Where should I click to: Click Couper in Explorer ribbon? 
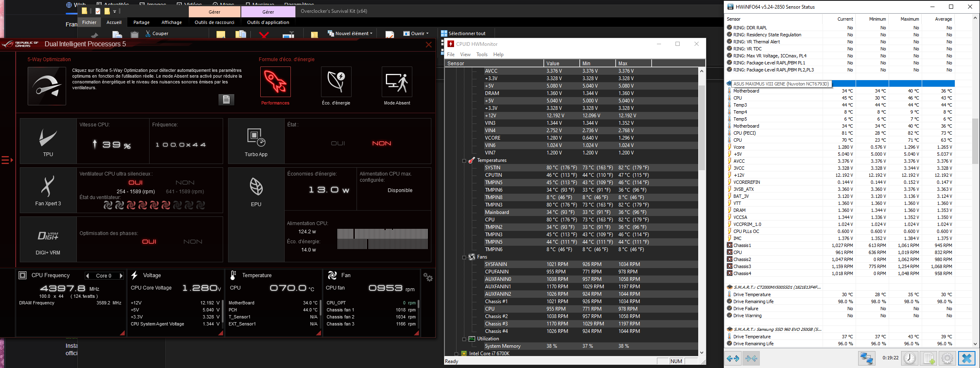pos(157,33)
